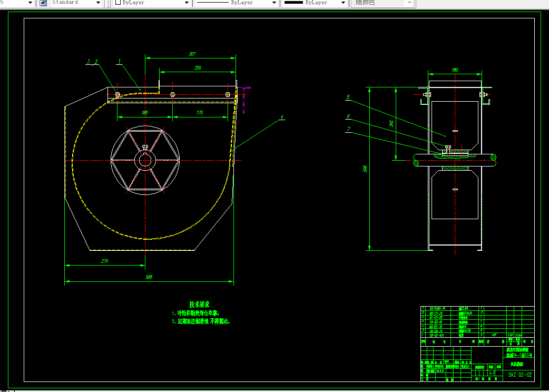This screenshot has width=549, height=392.
Task: Click part callout number 1
Action: coord(120,61)
